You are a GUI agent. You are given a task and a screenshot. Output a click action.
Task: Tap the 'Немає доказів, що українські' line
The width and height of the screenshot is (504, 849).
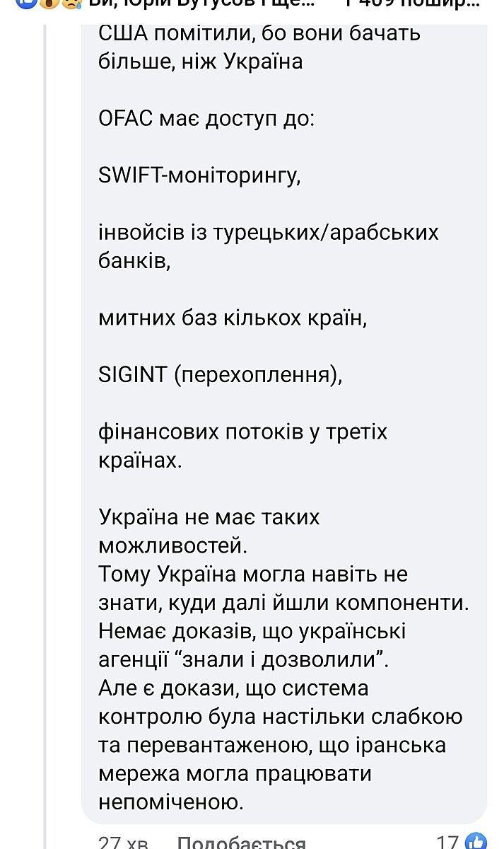coord(252,631)
